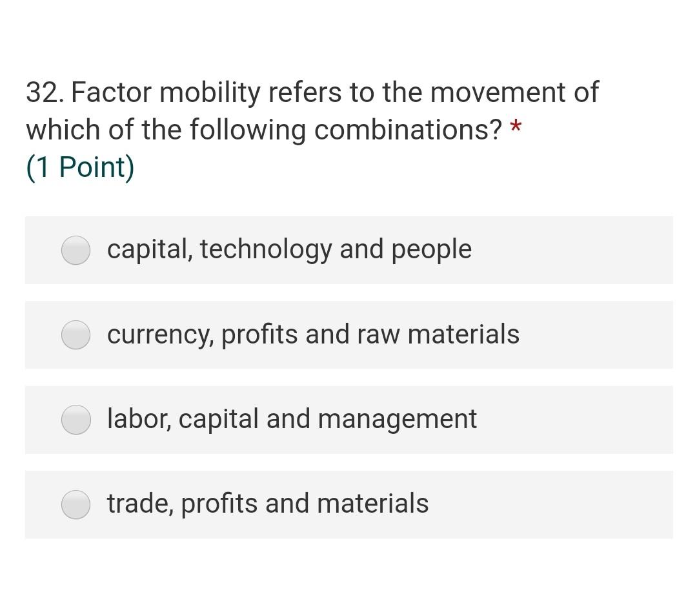Click empty right area of first answer row
This screenshot has height=616, width=697.
coord(581,251)
